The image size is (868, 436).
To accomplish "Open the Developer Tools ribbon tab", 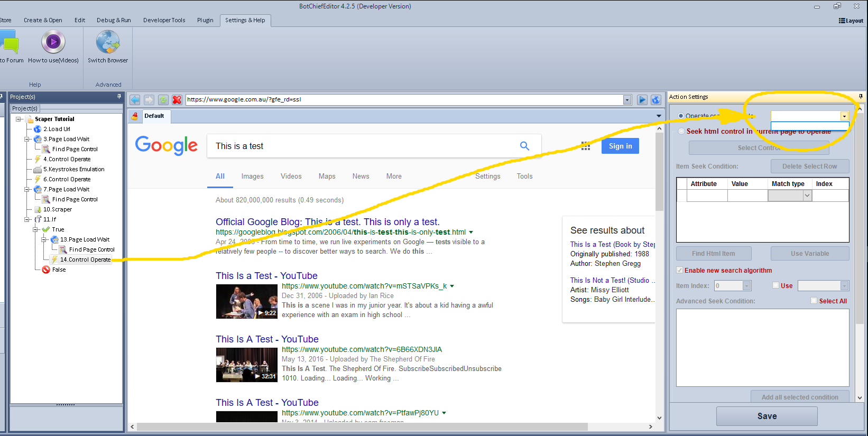I will tap(164, 20).
